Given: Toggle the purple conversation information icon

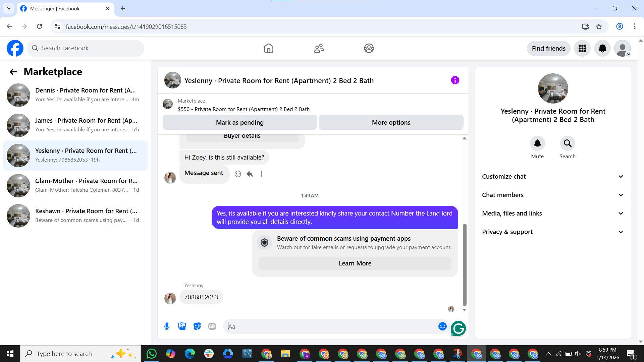Looking at the screenshot, I should tap(455, 80).
